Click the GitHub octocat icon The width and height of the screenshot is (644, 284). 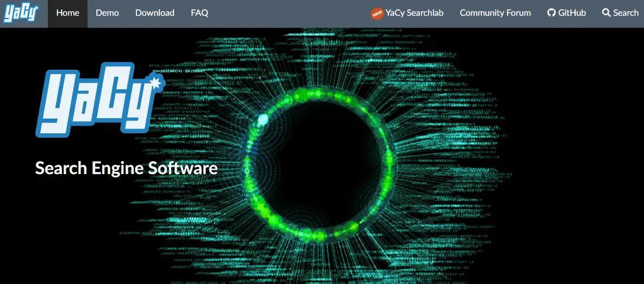[552, 13]
